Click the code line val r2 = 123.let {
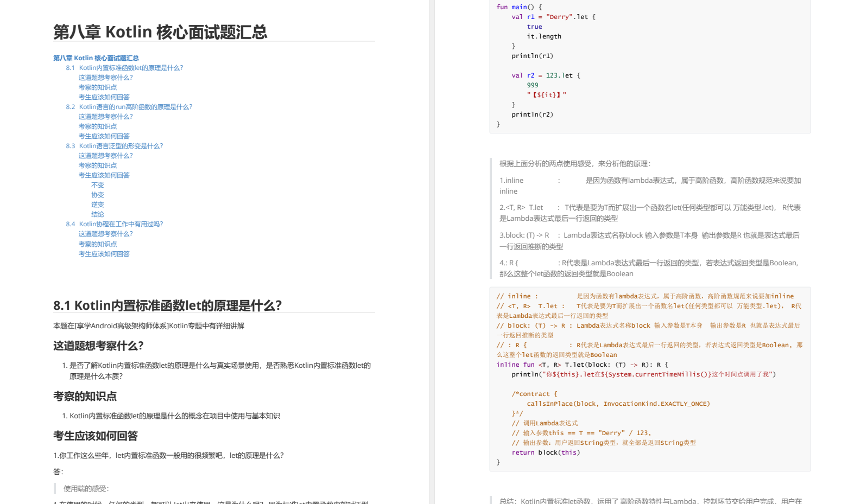Viewport: 848px width, 504px height. (546, 75)
